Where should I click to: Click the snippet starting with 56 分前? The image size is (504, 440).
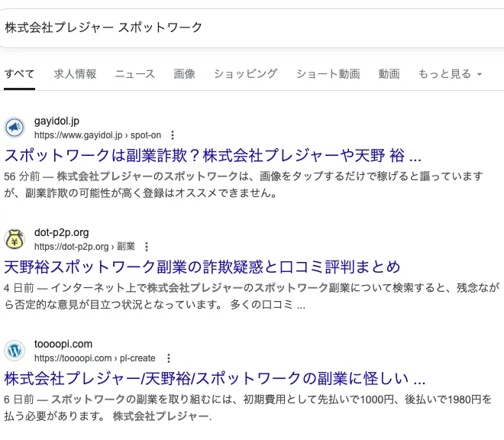(244, 185)
